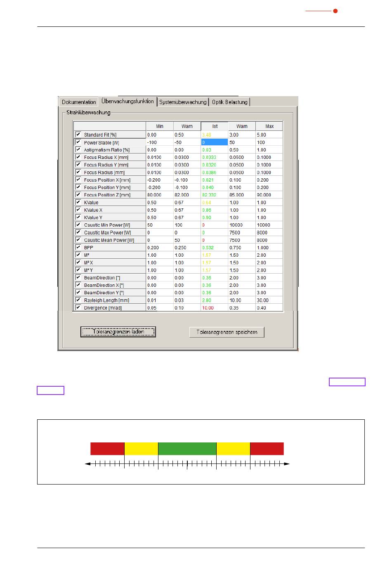Toggle the Focus Position Z [mm] checkbox

coord(78,194)
